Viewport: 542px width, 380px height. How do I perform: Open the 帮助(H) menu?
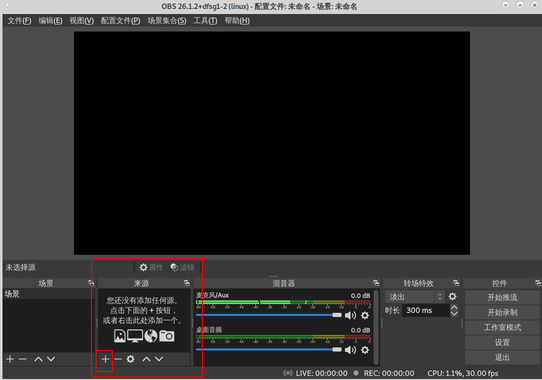click(237, 21)
